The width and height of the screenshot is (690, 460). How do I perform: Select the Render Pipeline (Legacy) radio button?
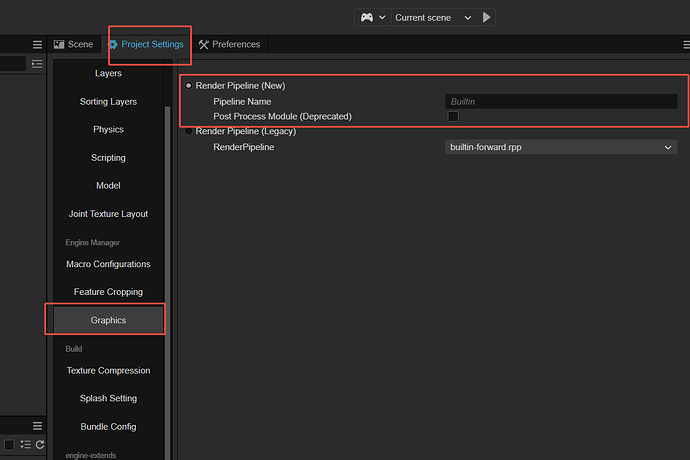(x=188, y=131)
